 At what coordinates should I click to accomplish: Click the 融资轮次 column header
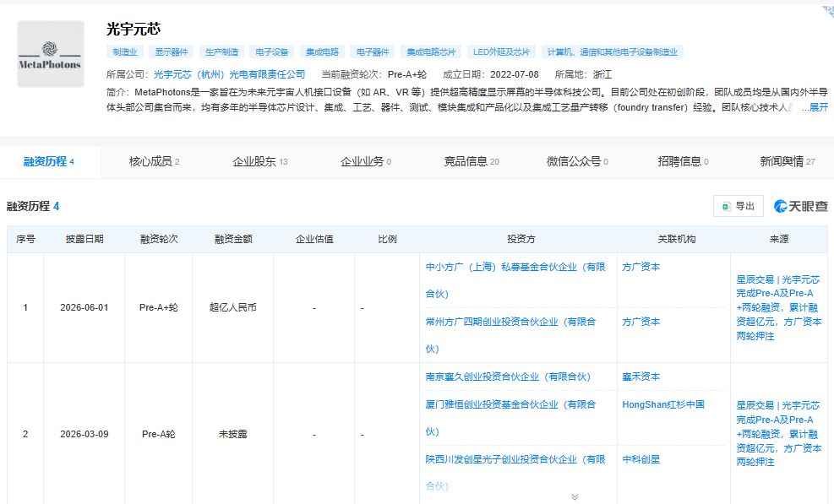[159, 239]
